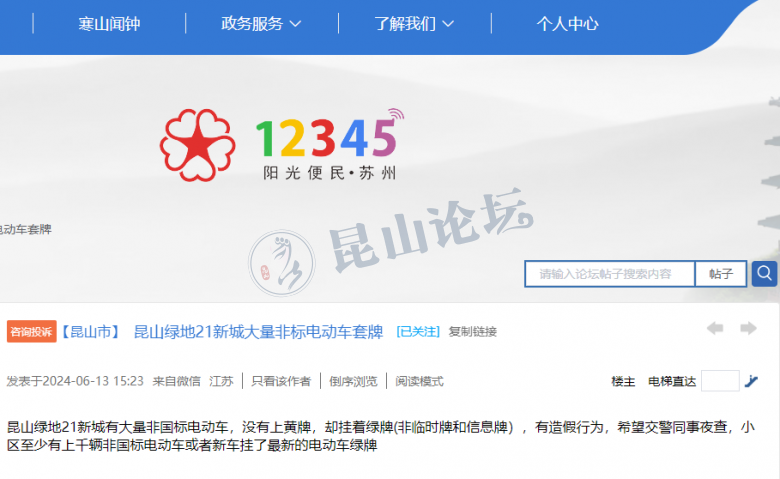The width and height of the screenshot is (780, 479).
Task: Open the 个人中心 menu item
Action: point(567,23)
